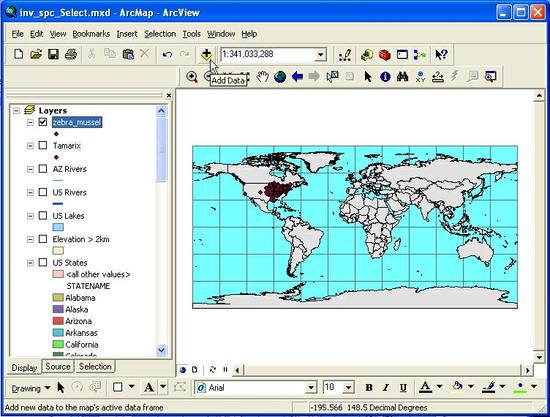The width and height of the screenshot is (550, 417).
Task: Switch to the Source tab
Action: point(58,366)
